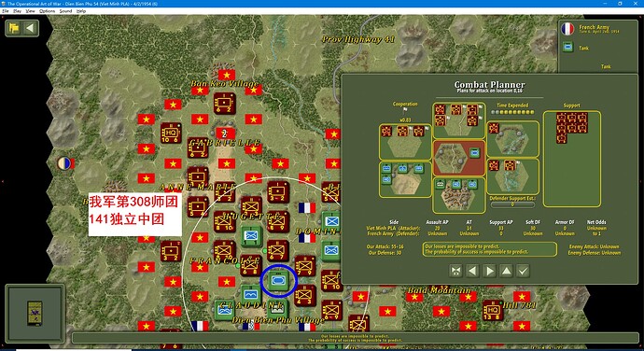The image size is (644, 351).
Task: Click the defending tank unit in the planner
Action: pos(475,153)
